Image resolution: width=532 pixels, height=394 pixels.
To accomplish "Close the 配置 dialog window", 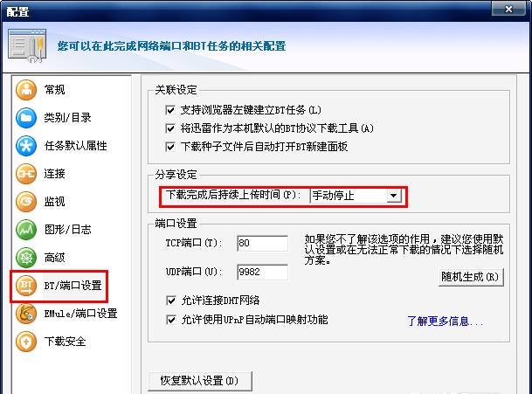I will 508,9.
